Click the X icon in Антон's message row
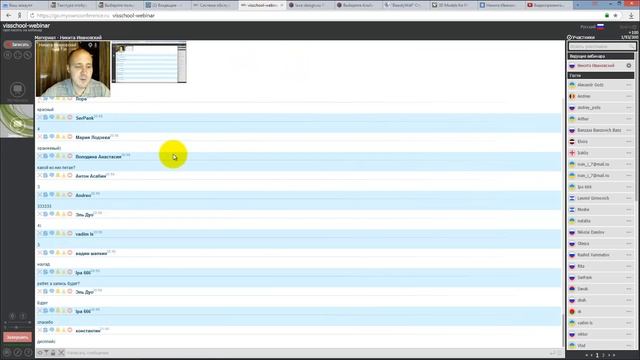This screenshot has height=360, width=640. (x=40, y=176)
